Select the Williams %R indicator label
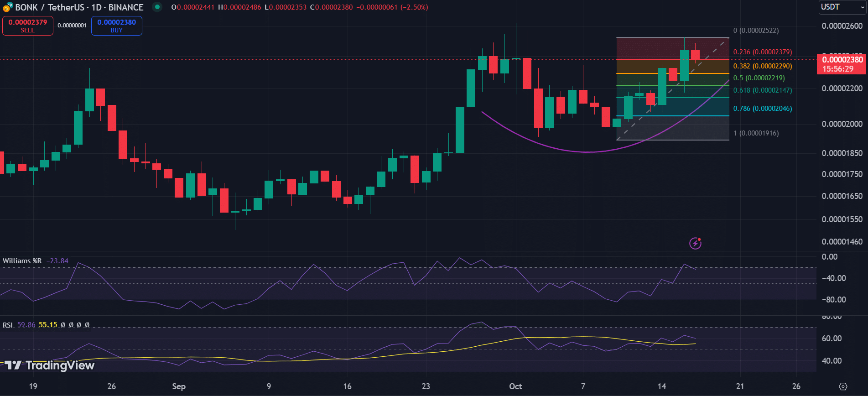Screen dimensions: 868x396 click(x=22, y=261)
